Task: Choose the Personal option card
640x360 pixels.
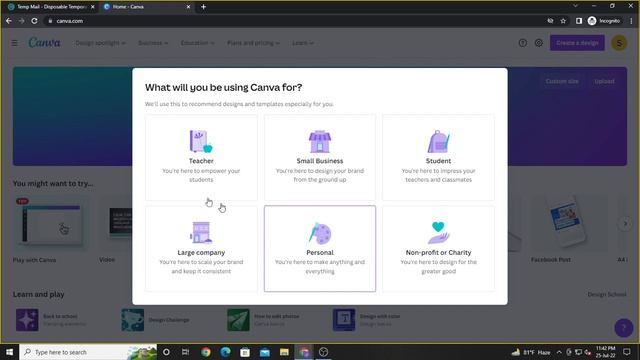Action: click(x=320, y=249)
